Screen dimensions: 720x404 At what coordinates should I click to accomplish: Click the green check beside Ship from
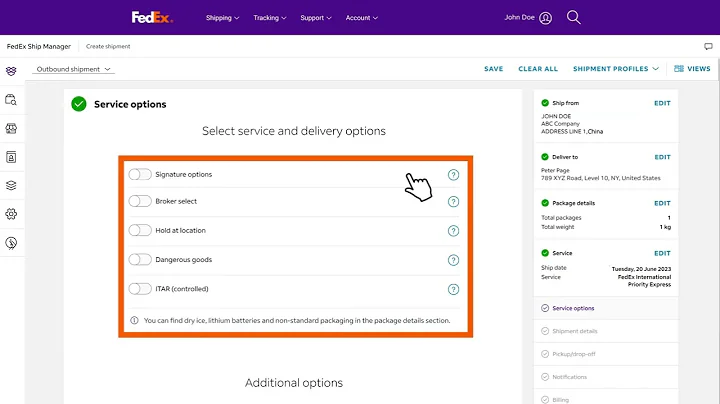[545, 103]
